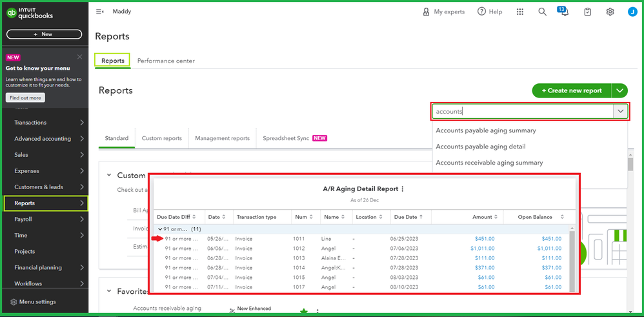Open the apps grid icon
Screen dimensions: 644x317
[x=520, y=12]
